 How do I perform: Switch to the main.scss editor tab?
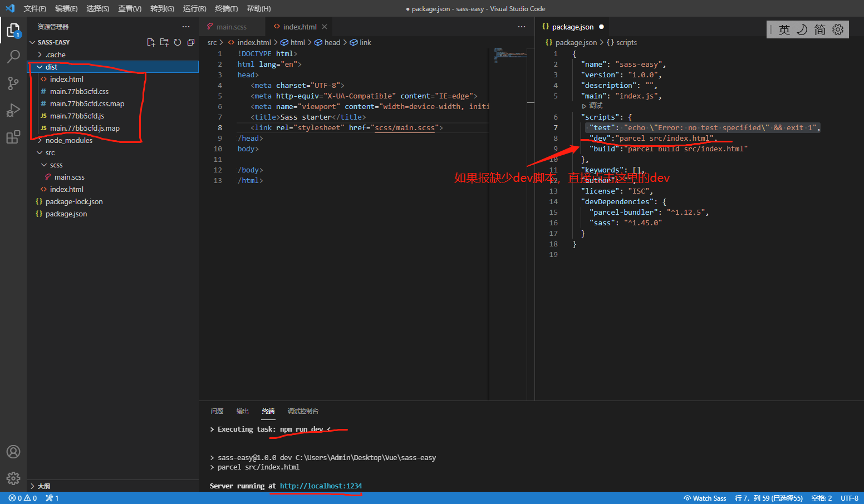tap(231, 27)
